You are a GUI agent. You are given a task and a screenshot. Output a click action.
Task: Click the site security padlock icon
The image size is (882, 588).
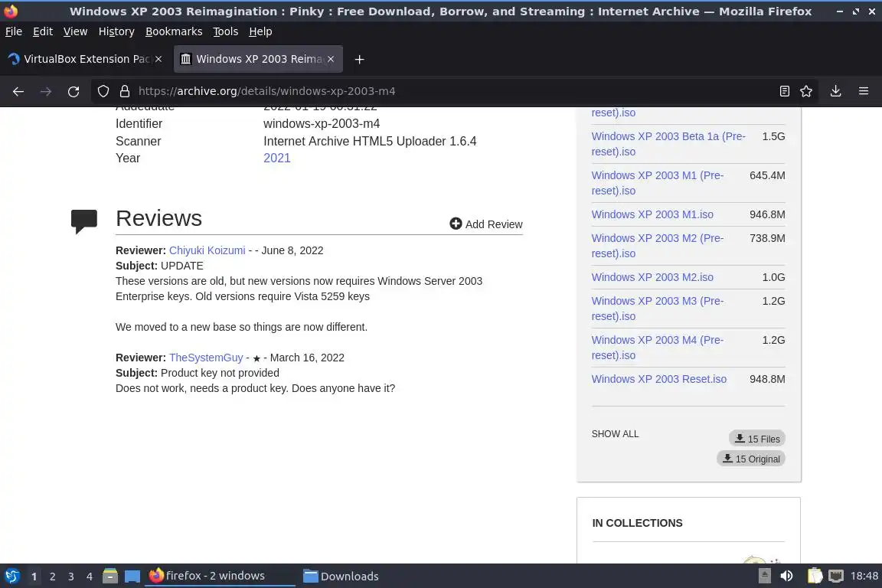pyautogui.click(x=125, y=91)
